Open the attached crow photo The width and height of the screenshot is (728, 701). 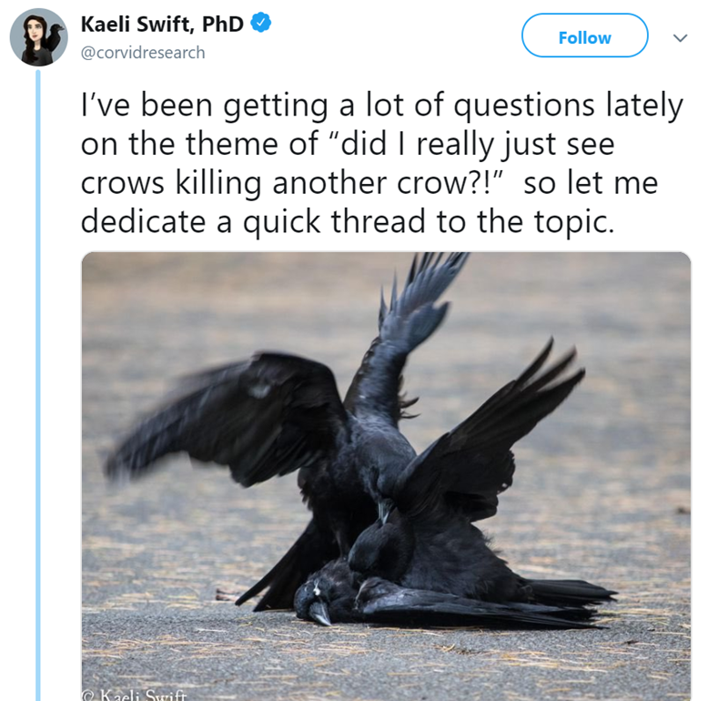click(x=386, y=476)
